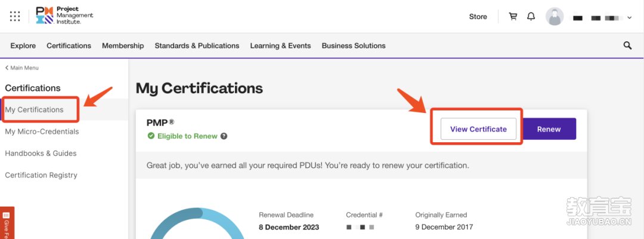This screenshot has height=239, width=644.
Task: Click the purple Renew button
Action: point(549,129)
